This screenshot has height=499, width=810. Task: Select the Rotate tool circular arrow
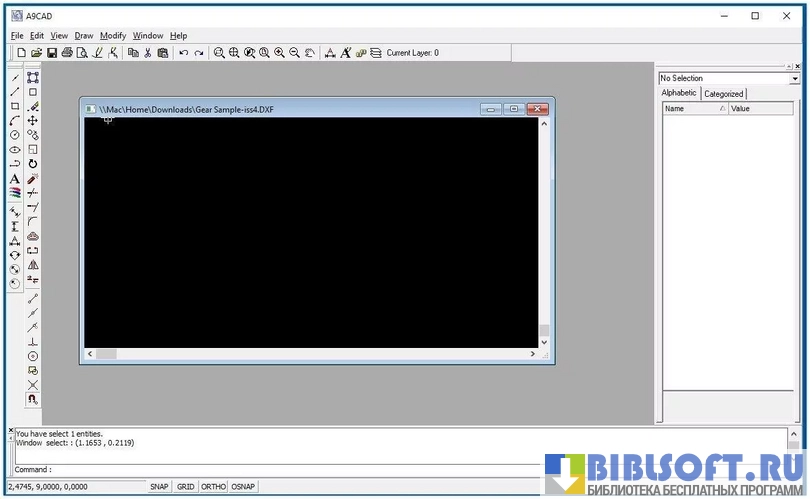33,164
